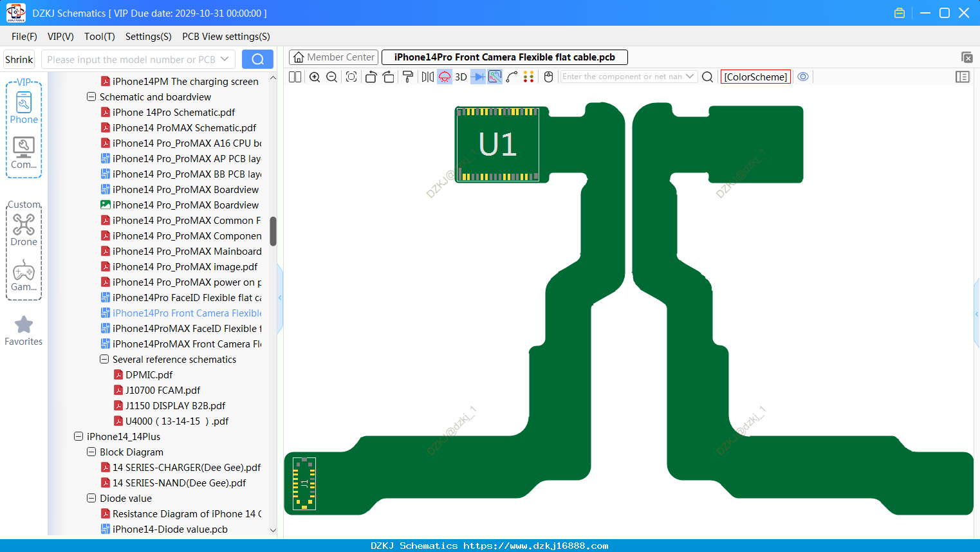The image size is (980, 552).
Task: Click the title bar toolbox icon
Action: (x=900, y=13)
